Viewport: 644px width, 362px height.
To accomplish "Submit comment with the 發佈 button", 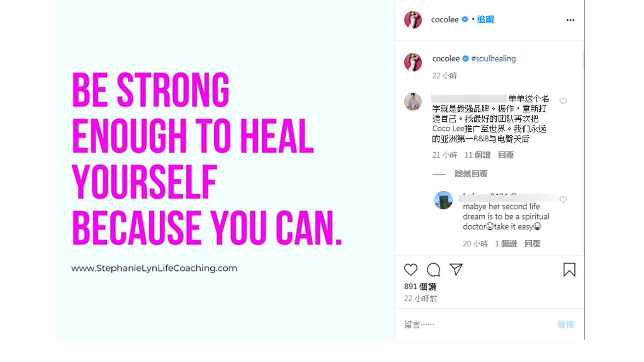I will tap(566, 324).
